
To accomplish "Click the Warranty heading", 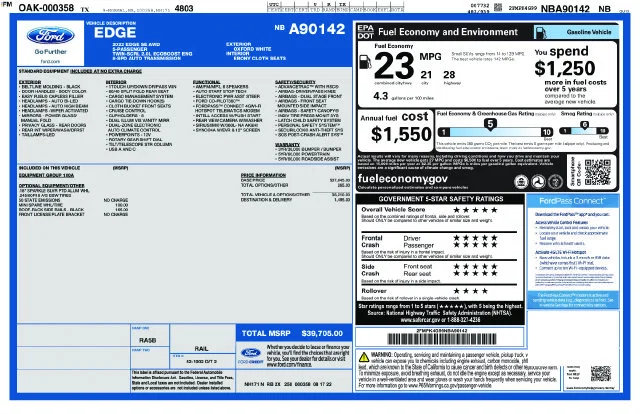I will click(287, 145).
